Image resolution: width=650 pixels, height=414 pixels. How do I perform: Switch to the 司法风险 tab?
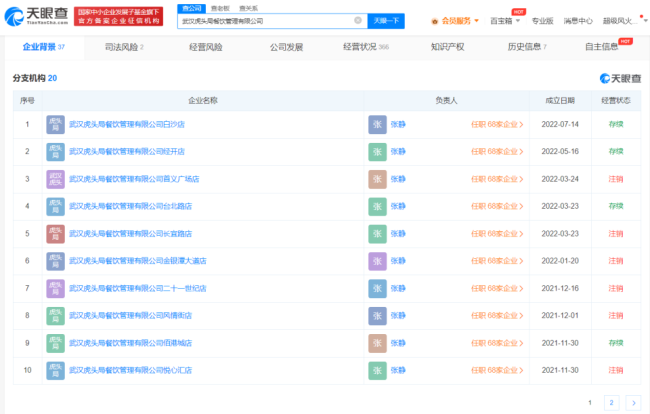click(x=124, y=47)
